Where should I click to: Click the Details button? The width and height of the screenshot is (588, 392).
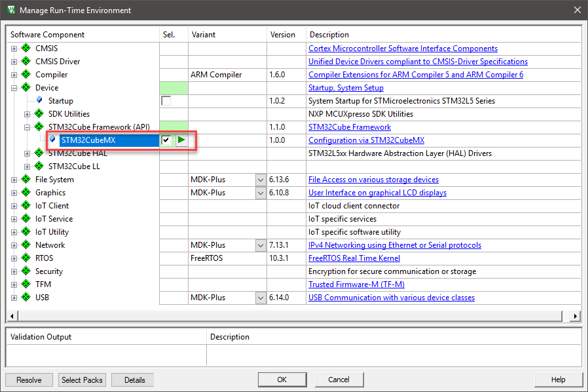click(x=134, y=380)
